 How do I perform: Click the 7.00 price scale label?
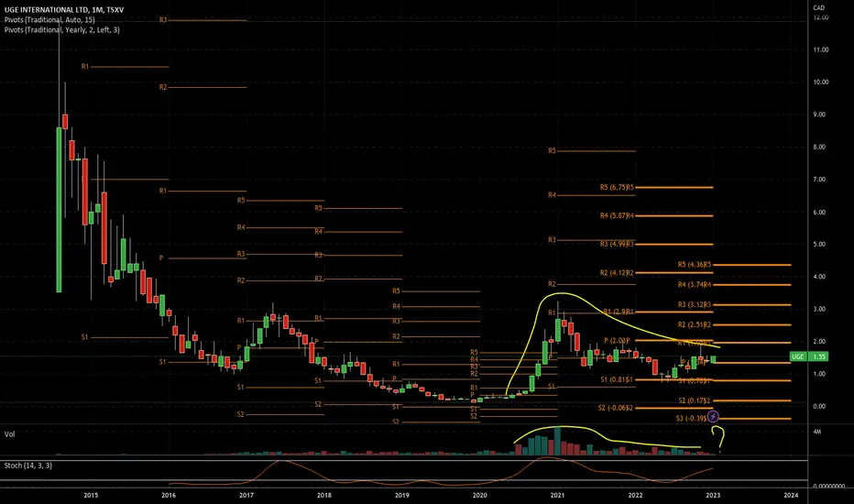coord(819,180)
